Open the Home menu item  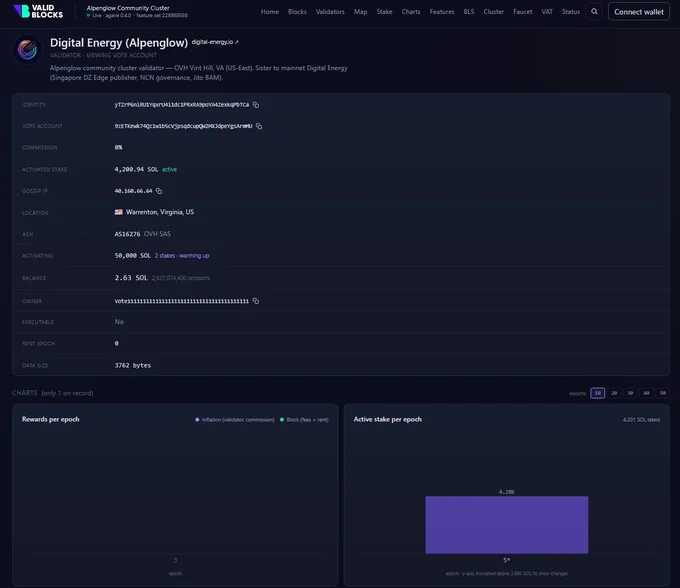pyautogui.click(x=270, y=12)
